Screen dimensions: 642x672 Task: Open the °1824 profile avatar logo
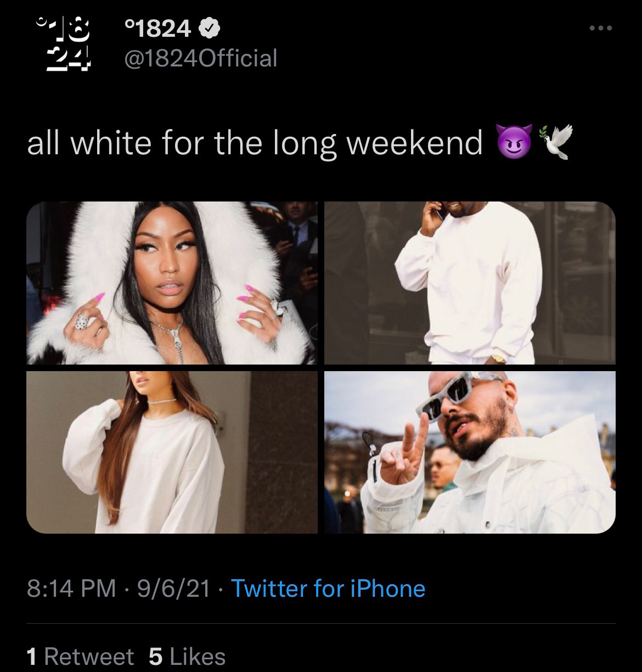click(x=62, y=42)
